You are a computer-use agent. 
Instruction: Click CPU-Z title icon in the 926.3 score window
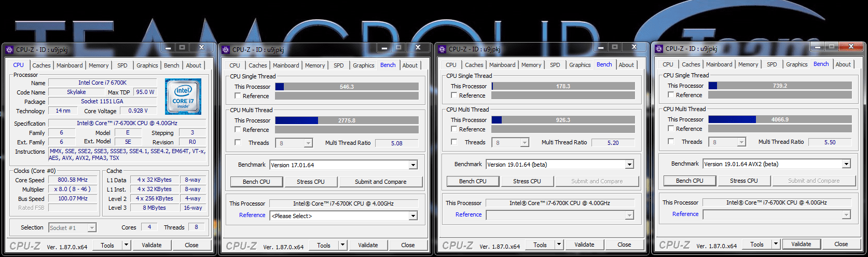click(x=442, y=49)
